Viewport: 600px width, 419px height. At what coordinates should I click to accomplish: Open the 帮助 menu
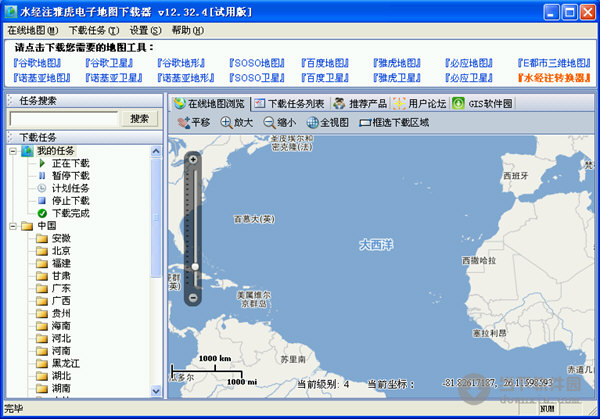(188, 30)
